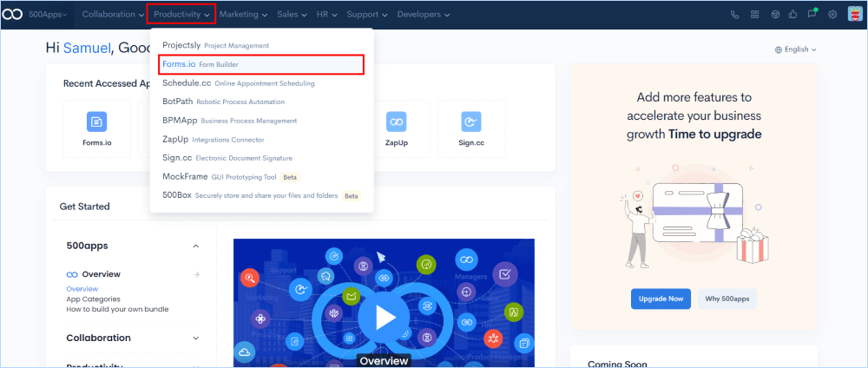Open the user profile avatar
Image resolution: width=868 pixels, height=368 pixels.
tap(855, 14)
